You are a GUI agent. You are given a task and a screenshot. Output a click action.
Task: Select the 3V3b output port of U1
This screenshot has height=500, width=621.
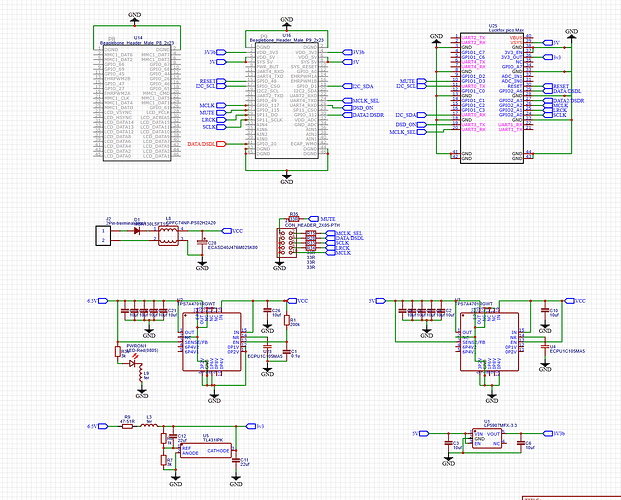[x=554, y=433]
